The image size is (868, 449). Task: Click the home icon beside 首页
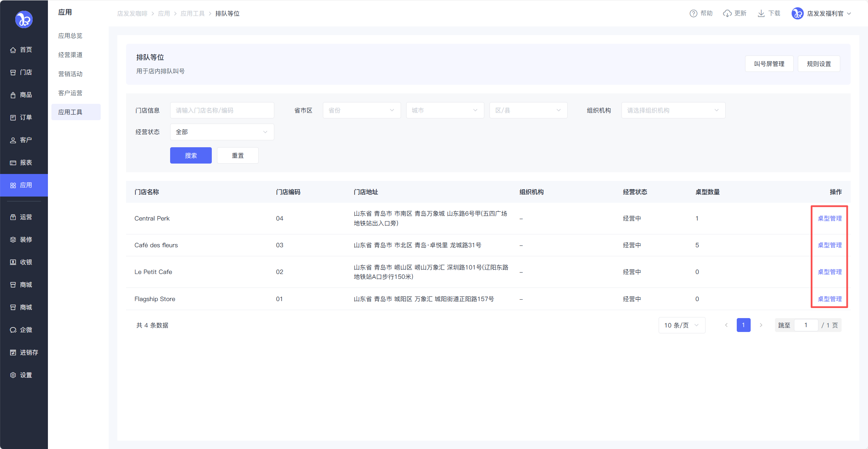pos(13,50)
